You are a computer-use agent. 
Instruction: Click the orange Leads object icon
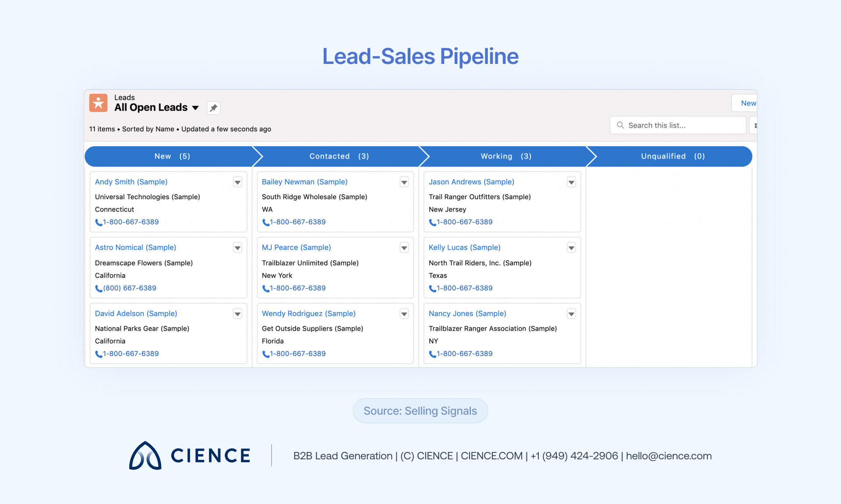click(99, 103)
